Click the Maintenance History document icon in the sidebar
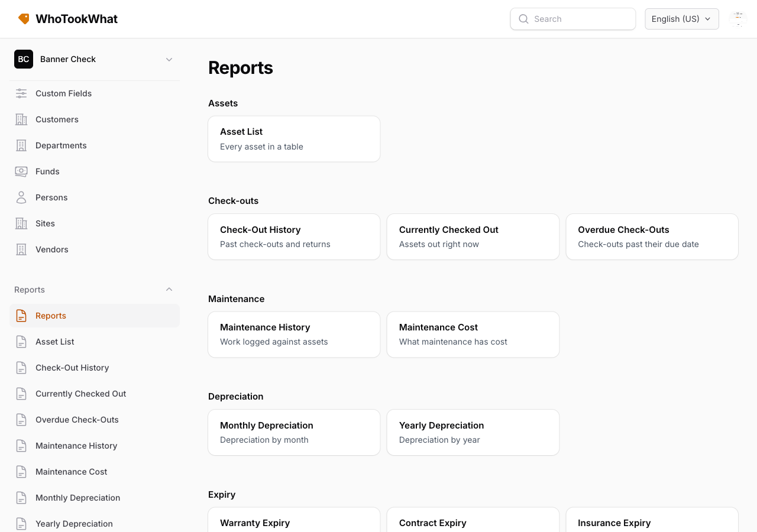The image size is (757, 532). [21, 446]
